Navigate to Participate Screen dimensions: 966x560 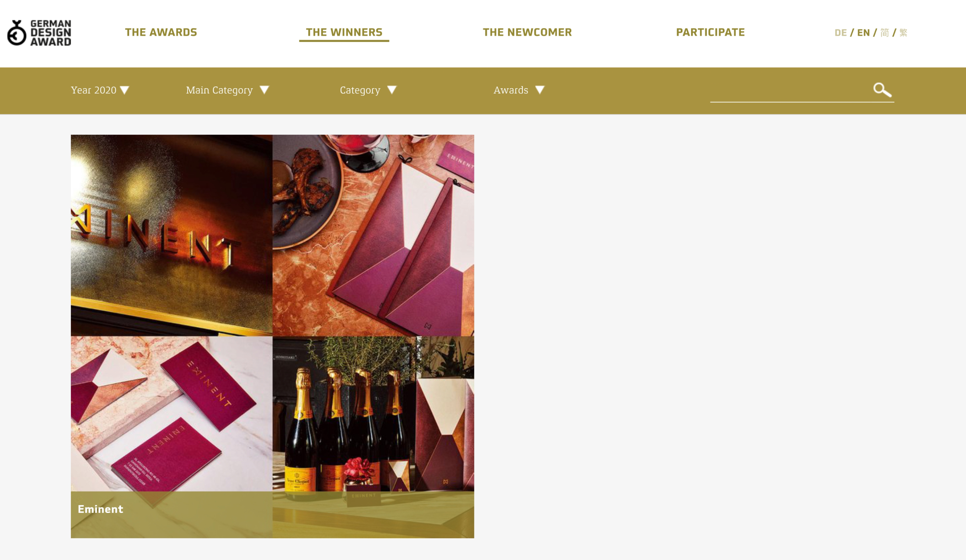coord(710,32)
